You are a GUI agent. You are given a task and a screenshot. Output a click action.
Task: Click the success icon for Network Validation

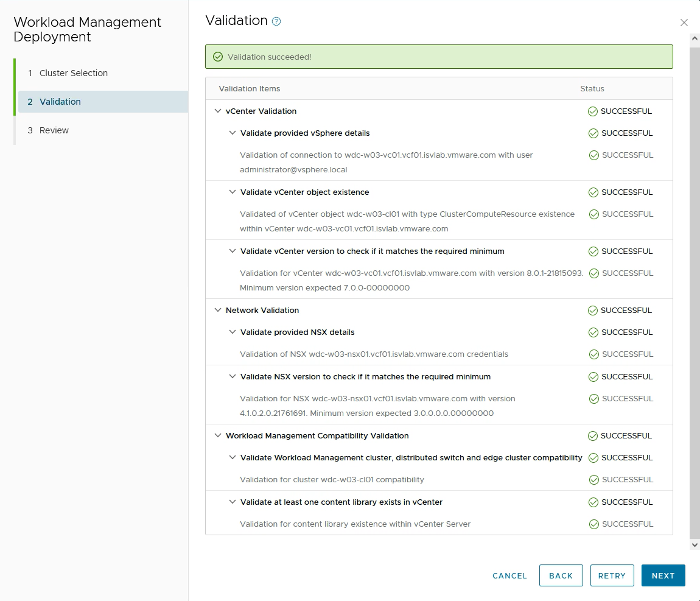point(593,311)
